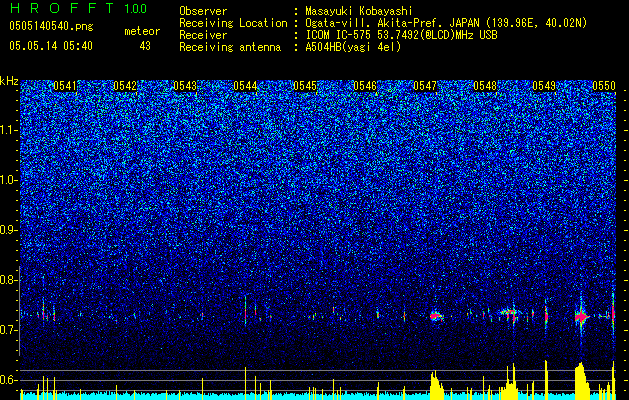Click the 0544 time marker

245,86
